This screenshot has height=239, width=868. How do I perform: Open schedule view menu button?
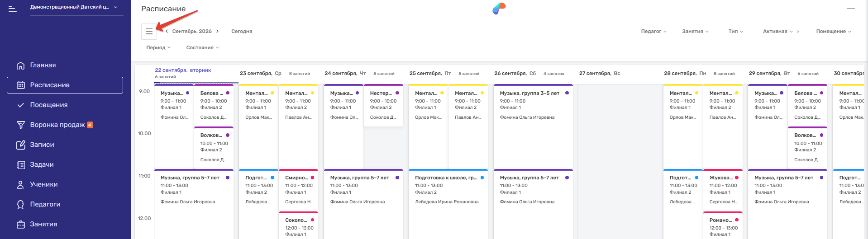pyautogui.click(x=149, y=32)
